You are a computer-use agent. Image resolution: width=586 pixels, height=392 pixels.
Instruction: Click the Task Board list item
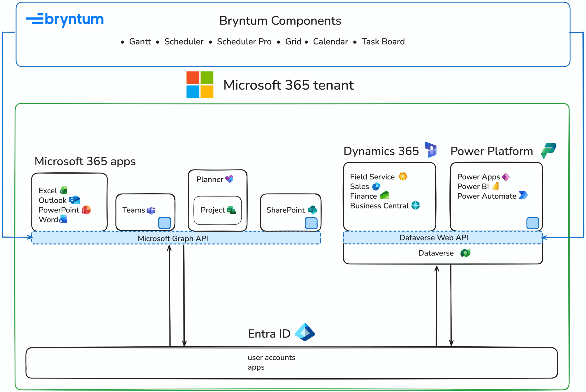(383, 42)
